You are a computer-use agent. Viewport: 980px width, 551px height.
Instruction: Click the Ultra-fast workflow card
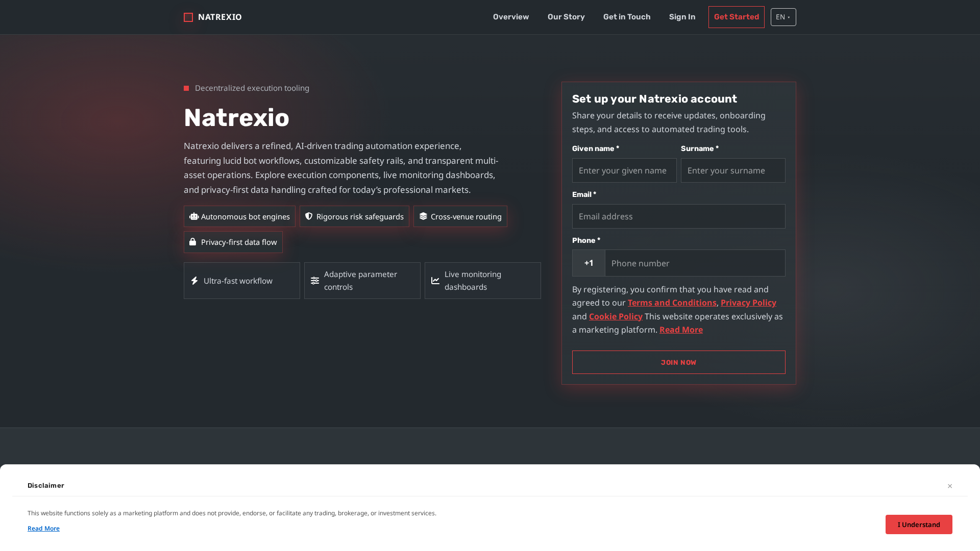click(242, 281)
